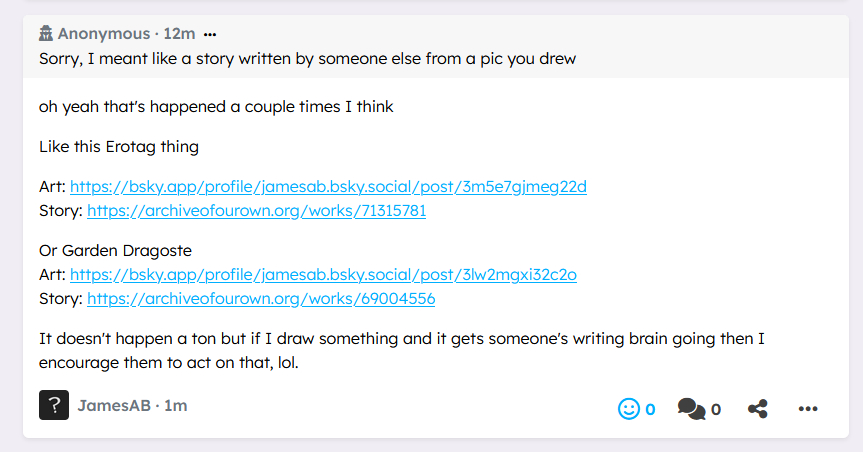This screenshot has width=863, height=452.
Task: Click JamesAB's question mark avatar
Action: 54,405
